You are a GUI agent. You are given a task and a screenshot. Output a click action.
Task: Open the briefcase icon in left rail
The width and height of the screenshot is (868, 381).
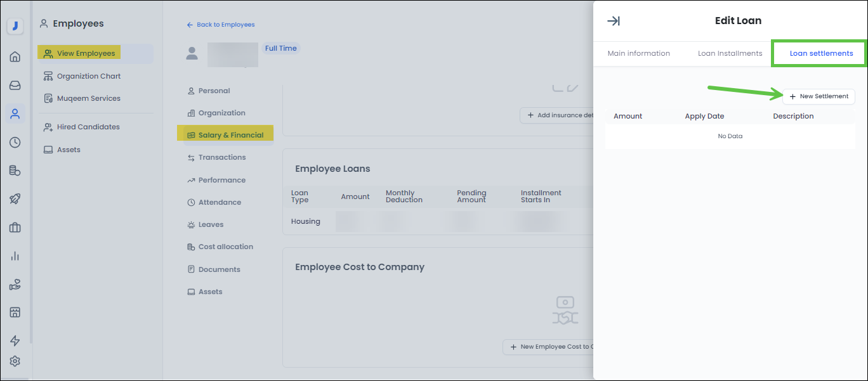click(x=15, y=228)
